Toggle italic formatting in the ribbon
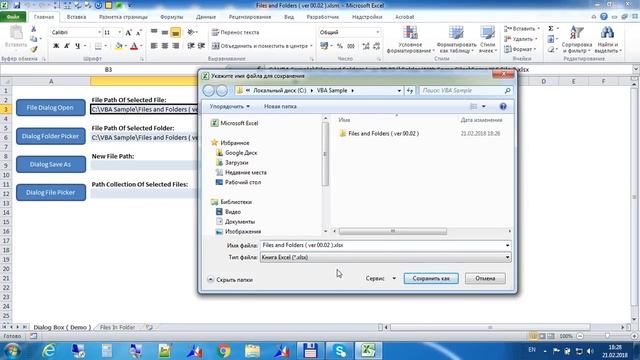640x360 pixels. click(67, 46)
